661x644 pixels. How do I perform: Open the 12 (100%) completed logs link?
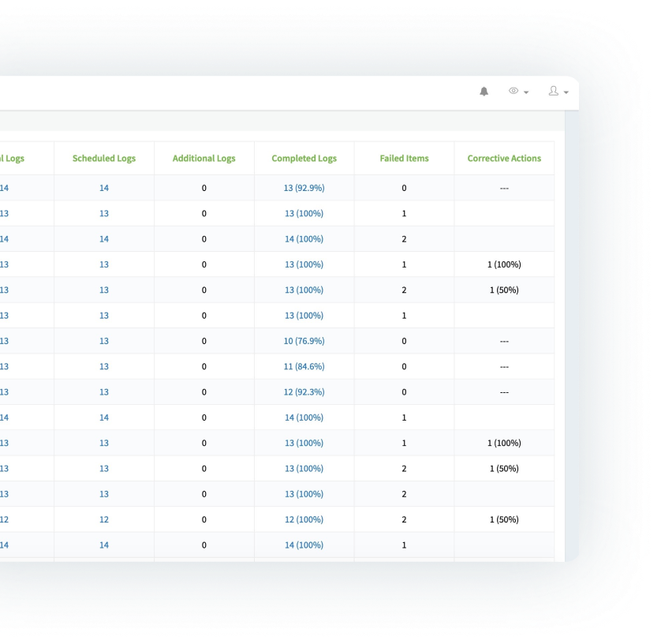tap(304, 519)
